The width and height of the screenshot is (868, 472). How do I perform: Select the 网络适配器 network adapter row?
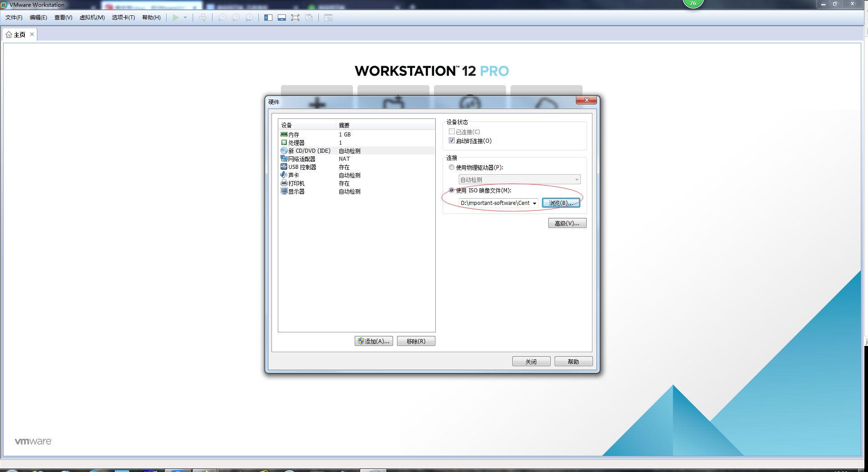coord(357,159)
